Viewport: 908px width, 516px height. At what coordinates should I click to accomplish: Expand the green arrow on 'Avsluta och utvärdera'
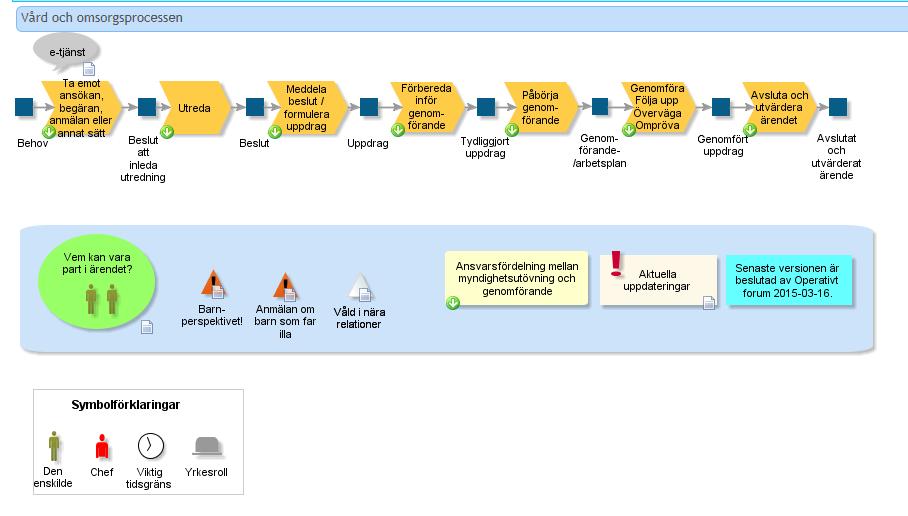pos(750,130)
